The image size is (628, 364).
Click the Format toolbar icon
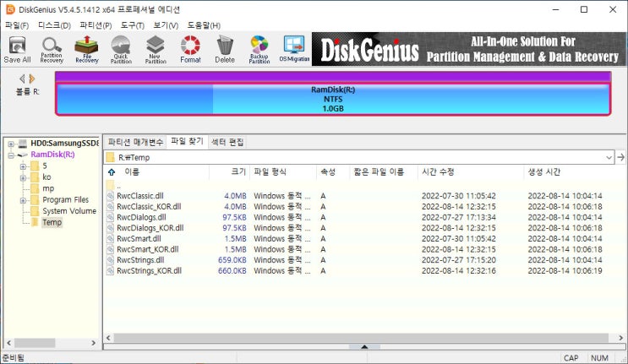pyautogui.click(x=190, y=50)
